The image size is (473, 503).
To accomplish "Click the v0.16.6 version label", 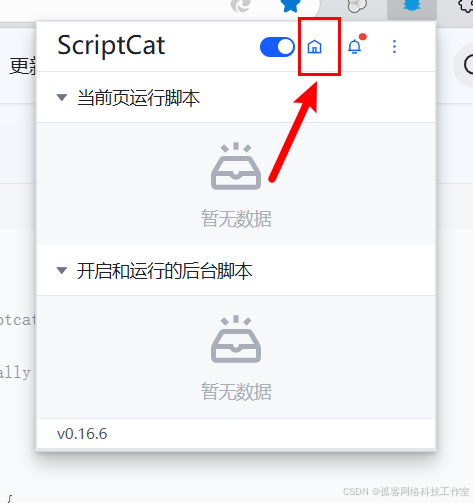I will (82, 434).
